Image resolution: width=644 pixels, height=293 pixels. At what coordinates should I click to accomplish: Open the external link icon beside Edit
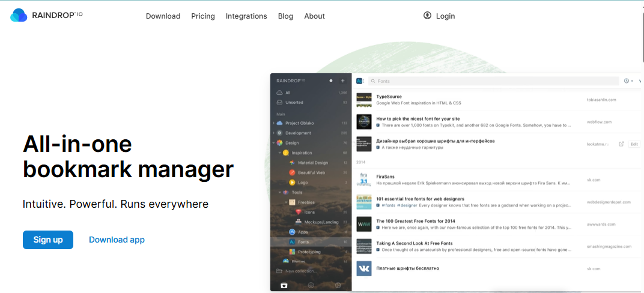(x=621, y=144)
